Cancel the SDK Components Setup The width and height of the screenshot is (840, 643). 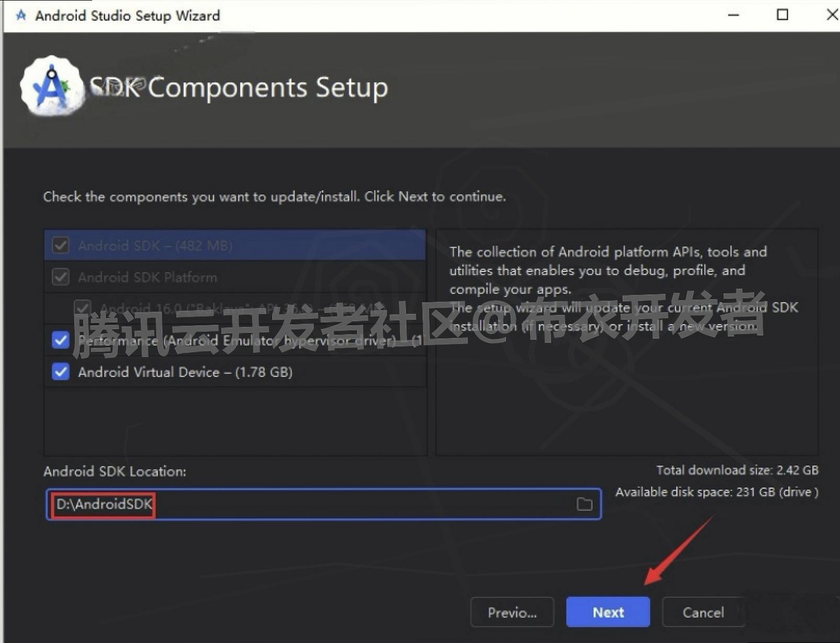coord(703,612)
